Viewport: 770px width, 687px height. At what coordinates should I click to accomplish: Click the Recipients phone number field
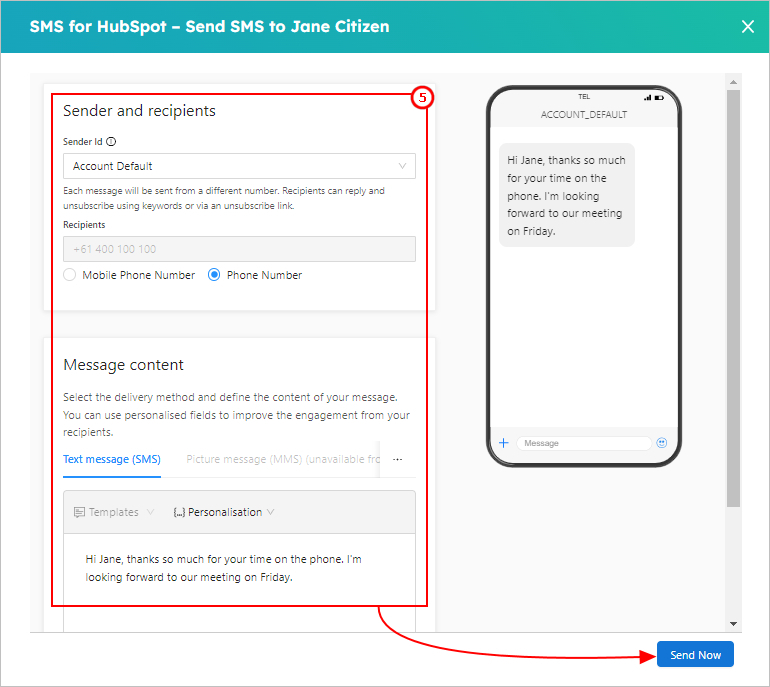239,249
